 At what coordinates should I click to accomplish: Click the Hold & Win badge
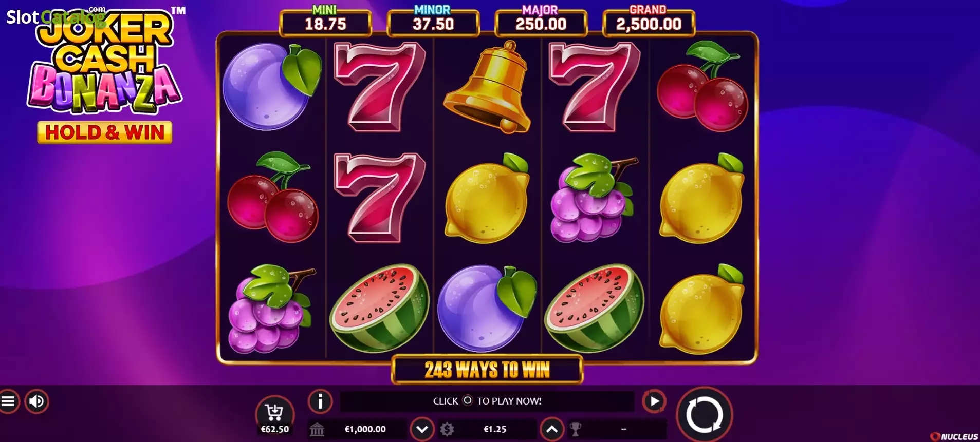point(105,132)
